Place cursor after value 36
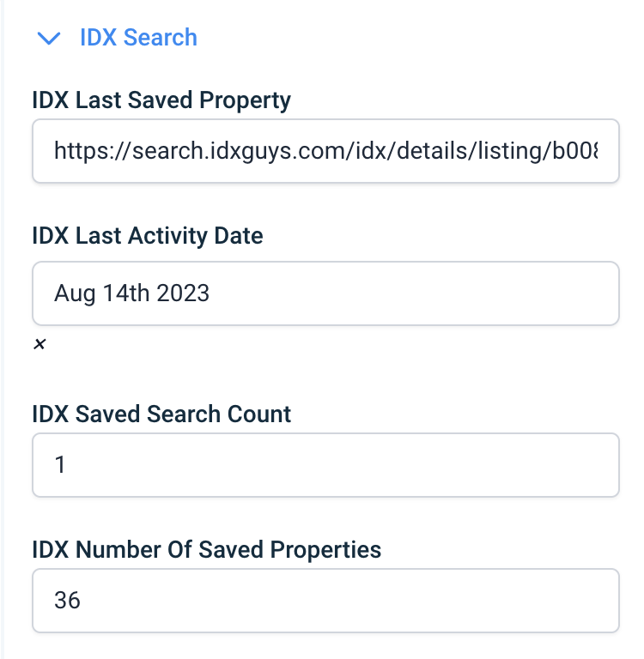The height and width of the screenshot is (659, 644). coord(82,600)
